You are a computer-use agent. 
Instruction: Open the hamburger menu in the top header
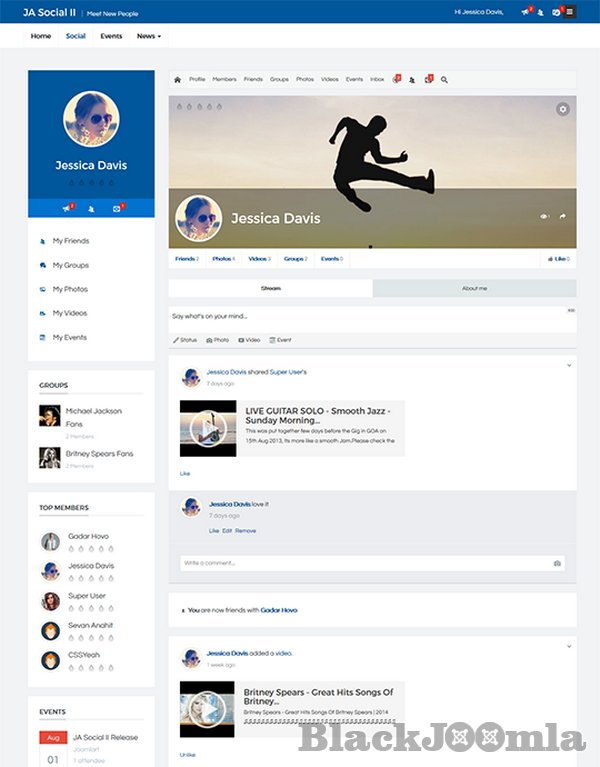click(x=570, y=12)
